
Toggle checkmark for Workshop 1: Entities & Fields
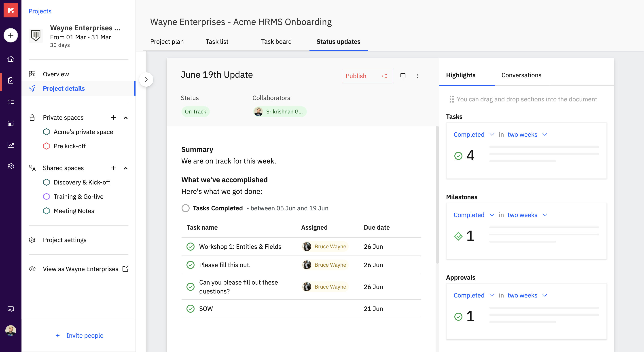pyautogui.click(x=191, y=246)
